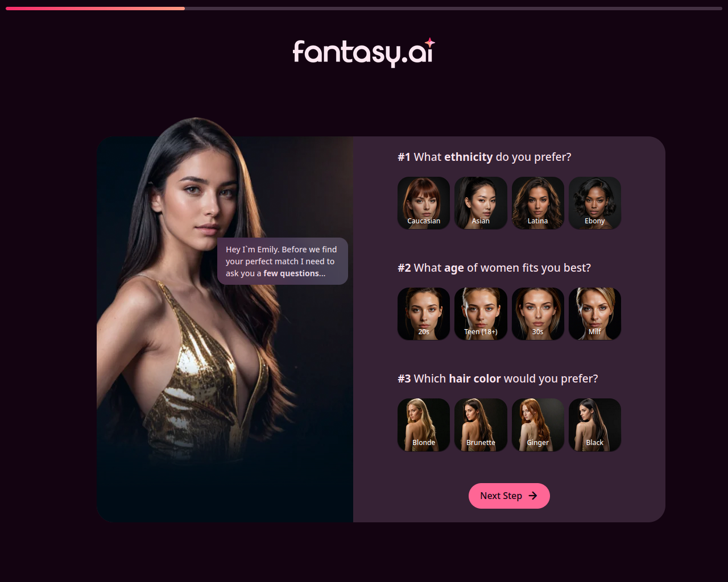
Task: Click the pink sparkle star on logo
Action: coord(430,43)
